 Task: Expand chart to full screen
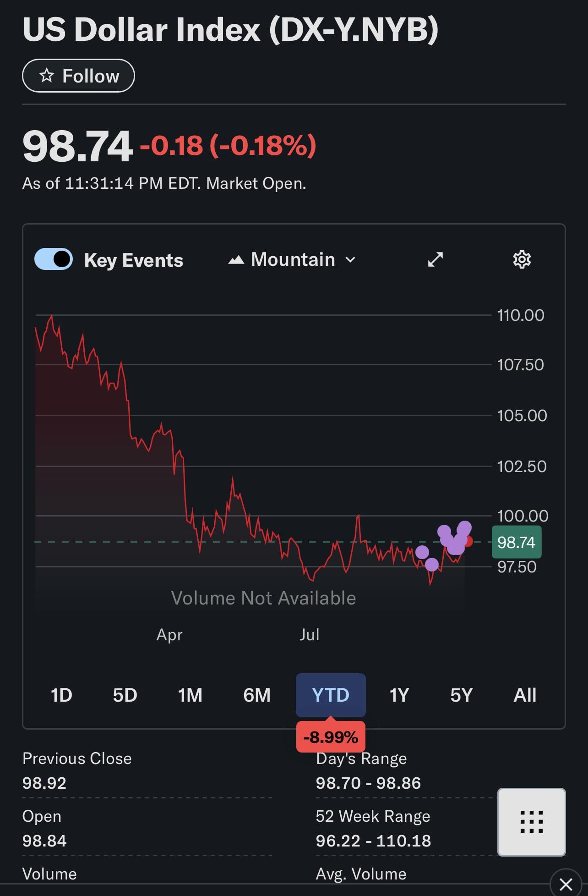pyautogui.click(x=435, y=259)
